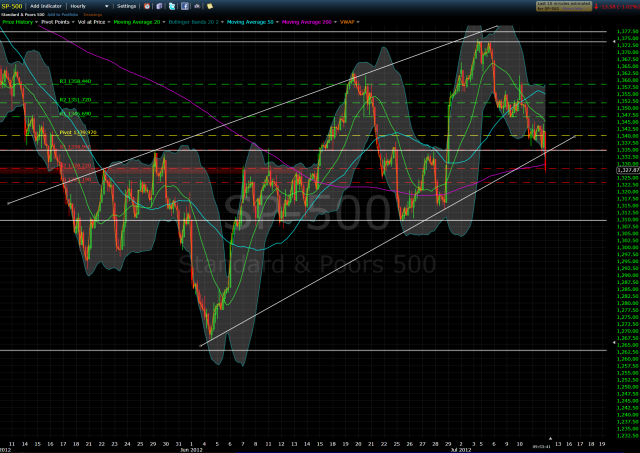Click the red down arrow price change
This screenshot has width=640, height=453.
tap(596, 6)
